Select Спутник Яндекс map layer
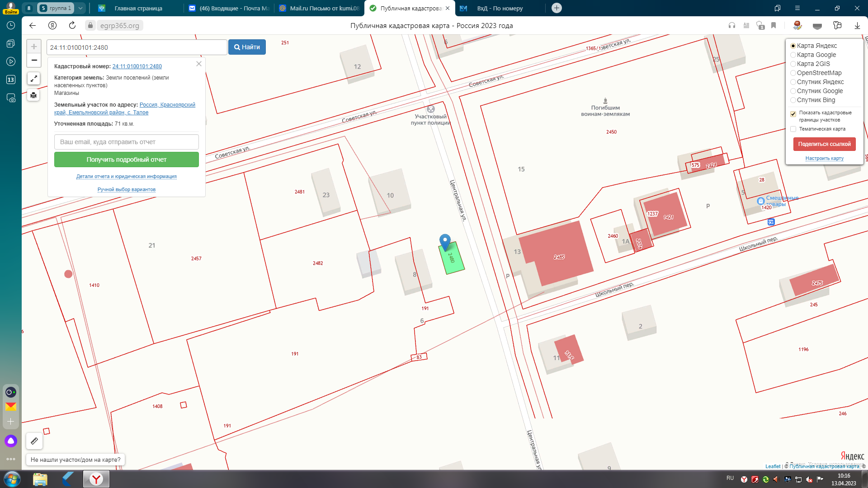 [x=793, y=82]
